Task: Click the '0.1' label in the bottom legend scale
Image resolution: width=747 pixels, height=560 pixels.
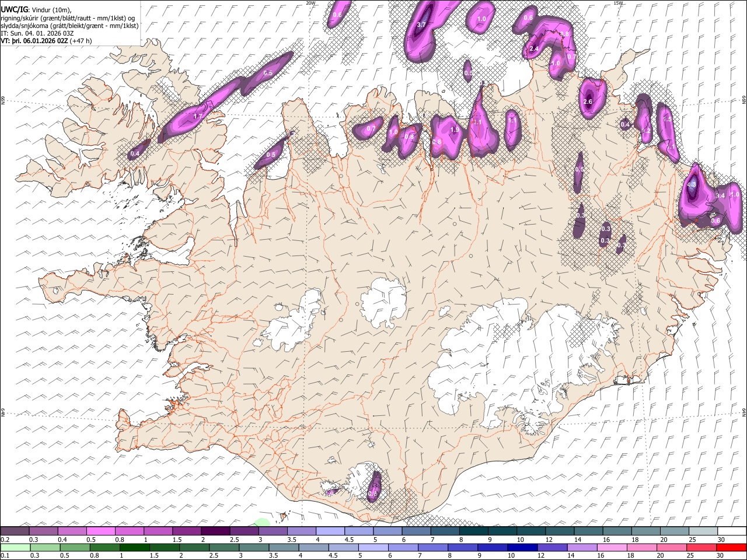Action: pyautogui.click(x=5, y=555)
